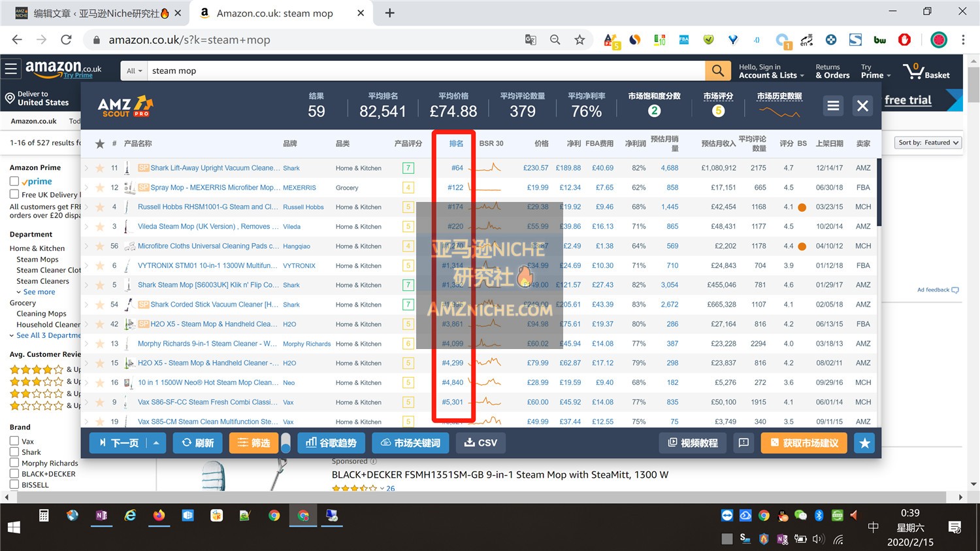Open Internet Explorer from the taskbar

point(130,516)
